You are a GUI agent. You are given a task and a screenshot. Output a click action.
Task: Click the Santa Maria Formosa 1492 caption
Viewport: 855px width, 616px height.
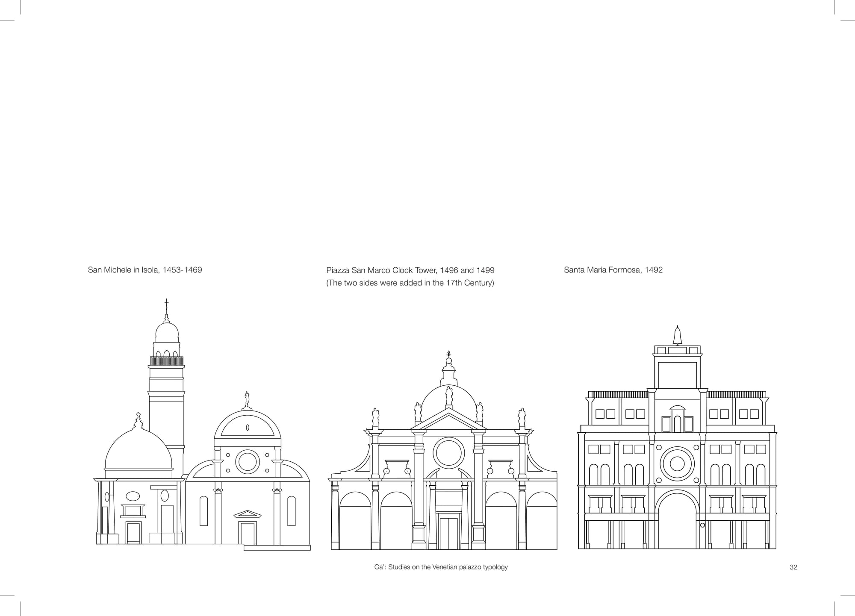click(x=613, y=270)
